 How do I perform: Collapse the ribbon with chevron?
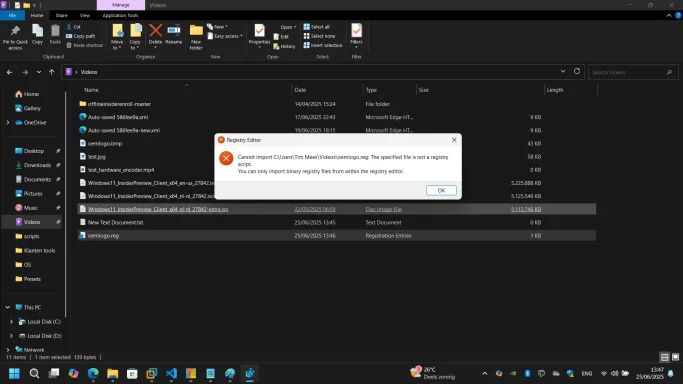669,15
